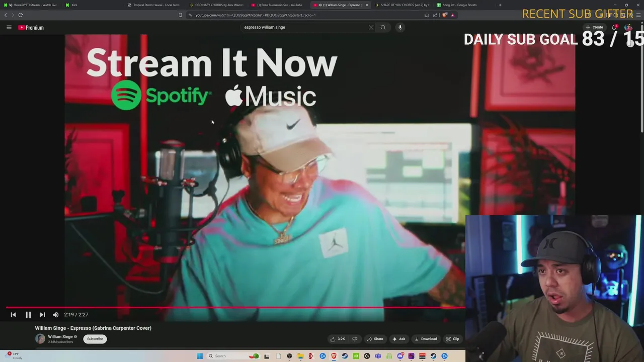This screenshot has width=644, height=362.
Task: Switch to Song list Google Sheets tab
Action: pos(464,5)
